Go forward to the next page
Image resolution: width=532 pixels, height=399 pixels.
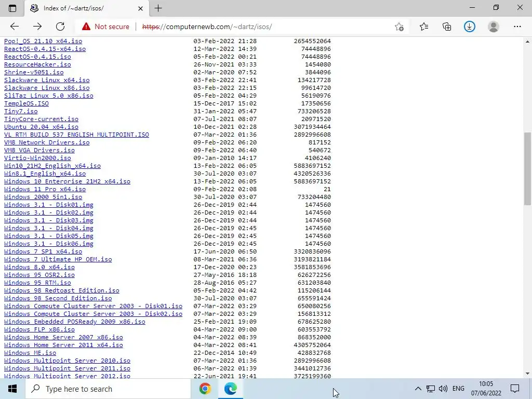pyautogui.click(x=37, y=26)
